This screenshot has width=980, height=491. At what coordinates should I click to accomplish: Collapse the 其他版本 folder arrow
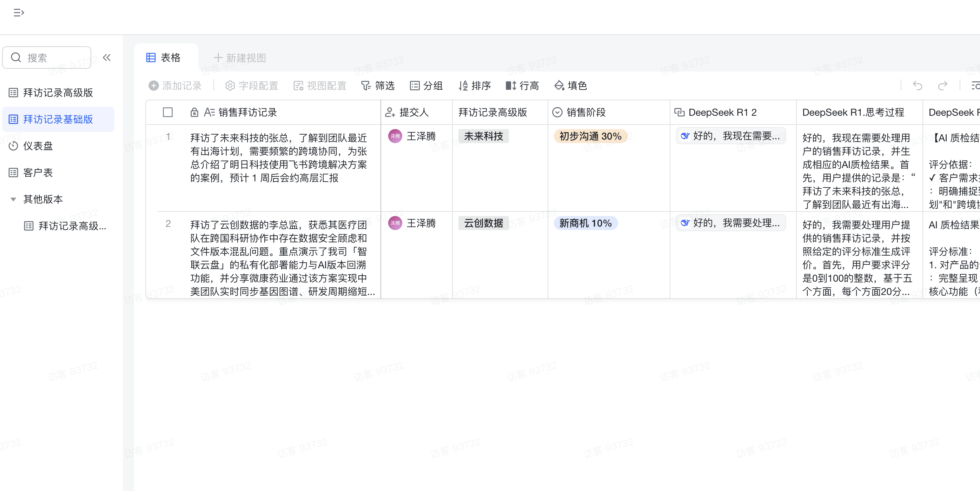point(13,199)
